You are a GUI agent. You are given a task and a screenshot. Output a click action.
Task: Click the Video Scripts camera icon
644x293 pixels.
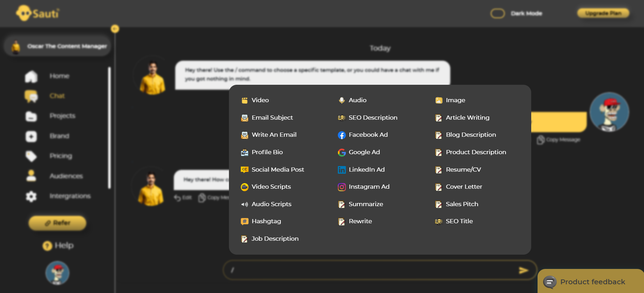coord(245,187)
